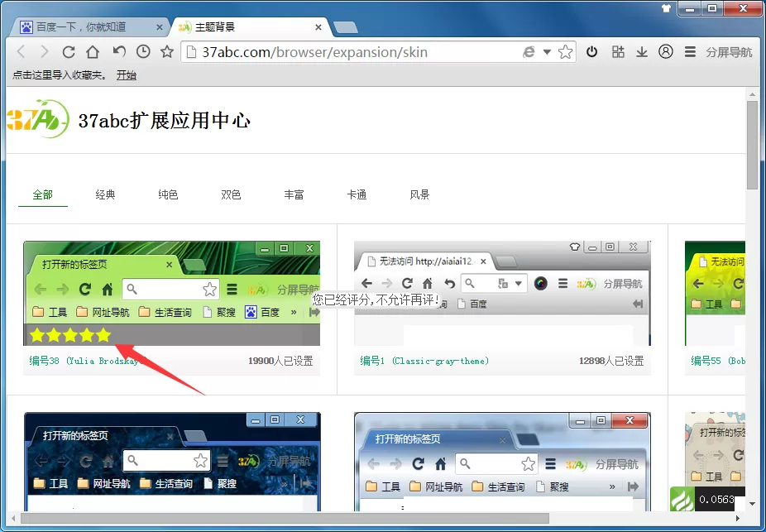This screenshot has width=766, height=532.
Task: Click the horizontal scrollbar left arrow
Action: coord(13,518)
